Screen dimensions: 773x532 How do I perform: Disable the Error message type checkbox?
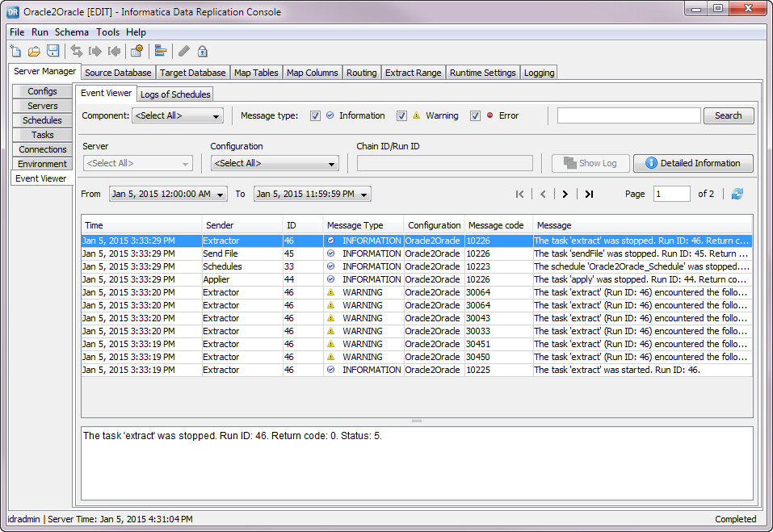point(476,115)
